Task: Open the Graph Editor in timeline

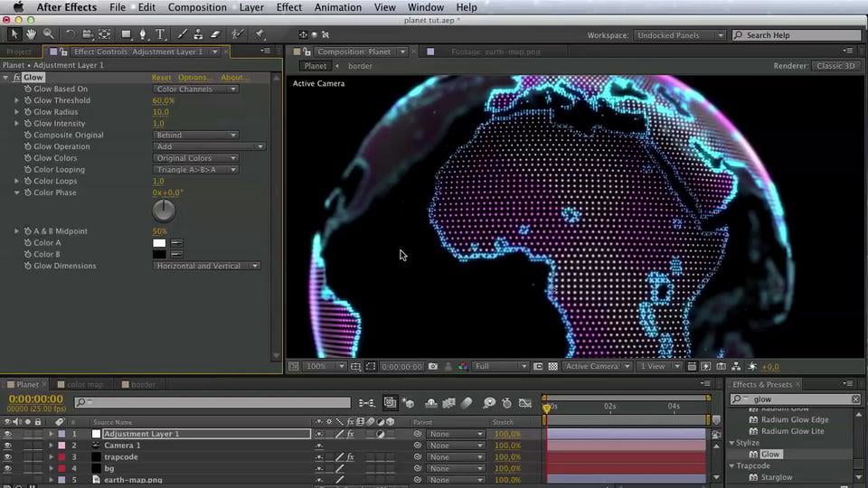Action: (525, 403)
